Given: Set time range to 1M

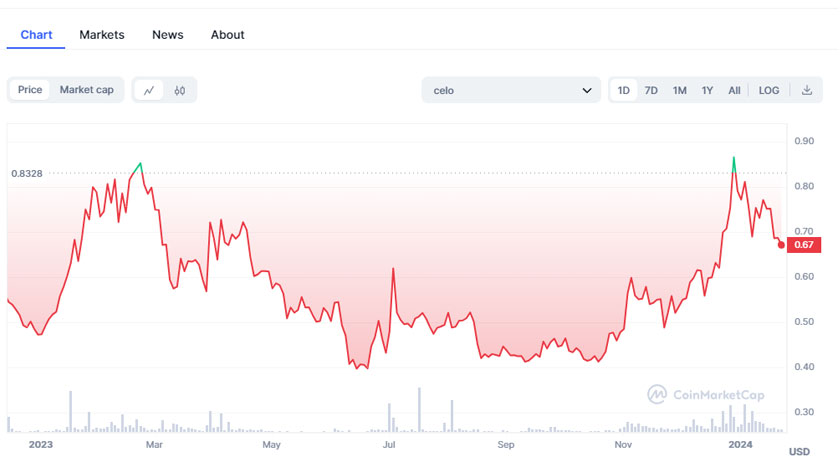Looking at the screenshot, I should pyautogui.click(x=679, y=90).
